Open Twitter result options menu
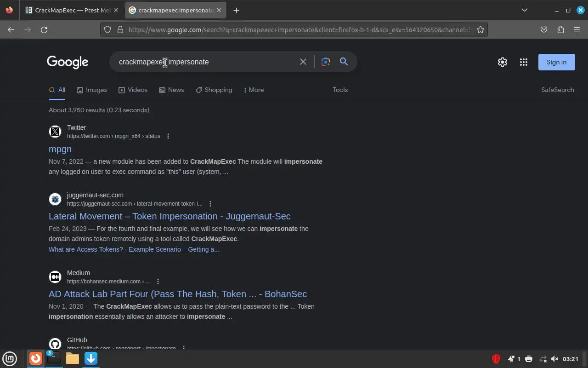 pyautogui.click(x=168, y=136)
